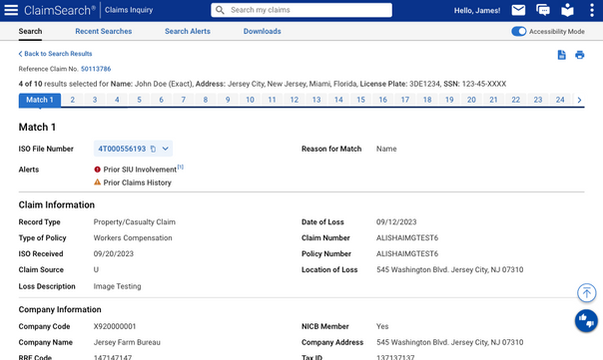This screenshot has height=360, width=603.
Task: Select match tab 2
Action: [73, 100]
